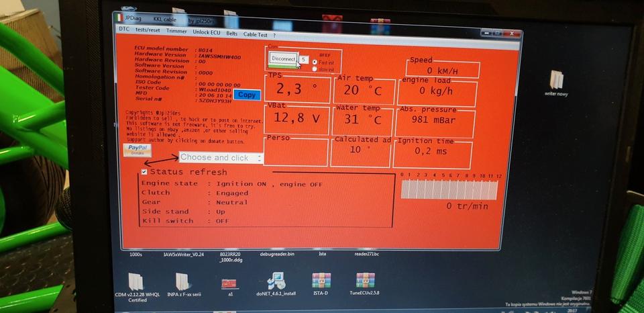
Task: Open the INPA z F-xx serii folder
Action: (x=184, y=285)
